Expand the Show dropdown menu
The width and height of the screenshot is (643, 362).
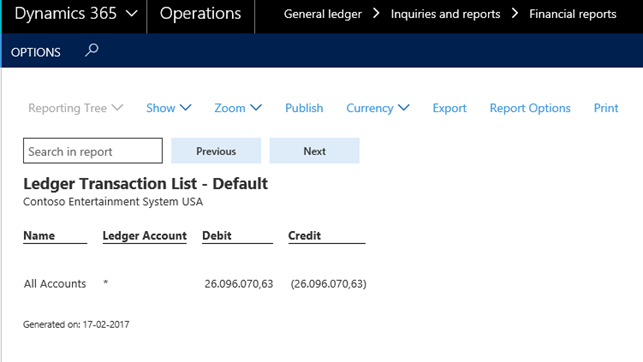[x=169, y=108]
